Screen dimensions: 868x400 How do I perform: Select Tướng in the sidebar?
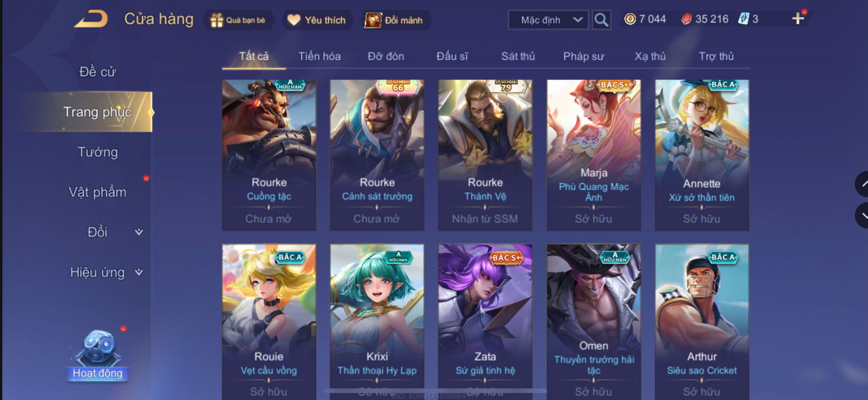tap(97, 152)
